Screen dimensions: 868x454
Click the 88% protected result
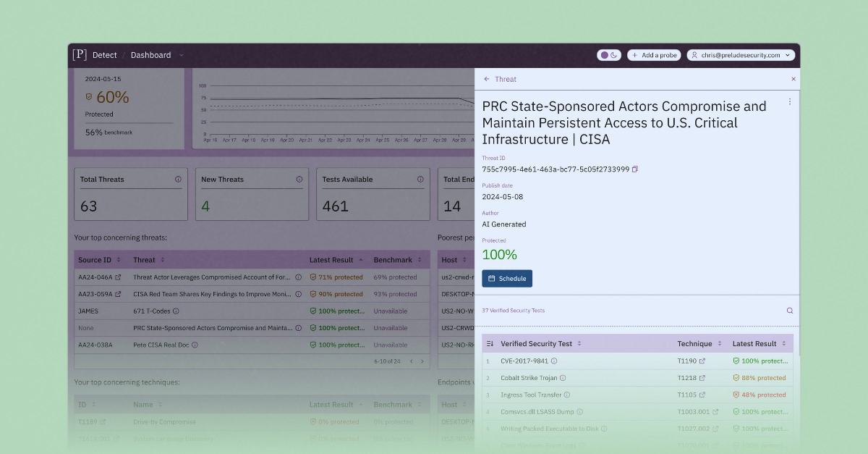(759, 378)
